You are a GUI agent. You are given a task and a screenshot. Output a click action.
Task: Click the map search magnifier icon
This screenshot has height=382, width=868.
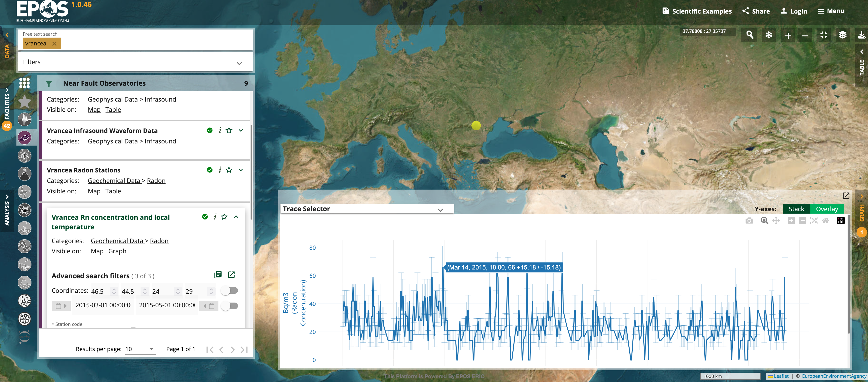click(x=750, y=35)
